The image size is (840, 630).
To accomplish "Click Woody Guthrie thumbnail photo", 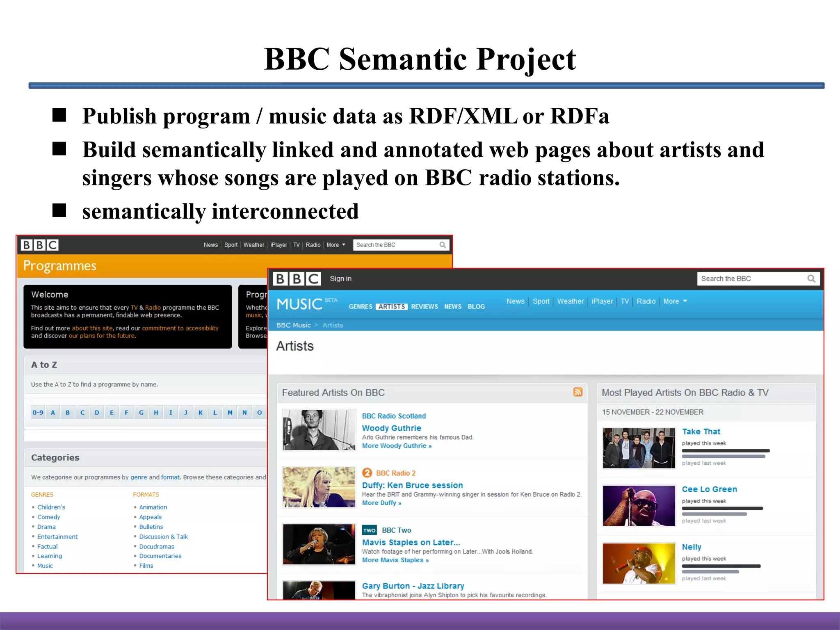I will pyautogui.click(x=319, y=430).
